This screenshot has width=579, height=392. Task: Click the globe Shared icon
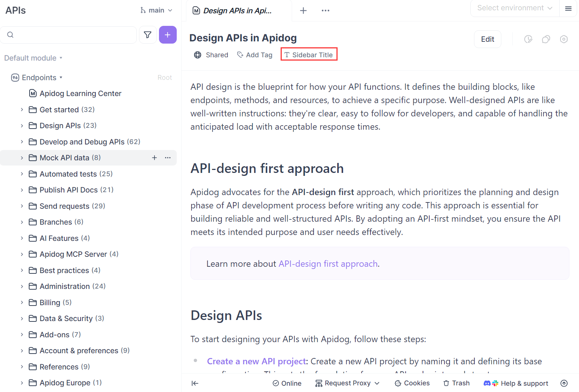tap(198, 55)
